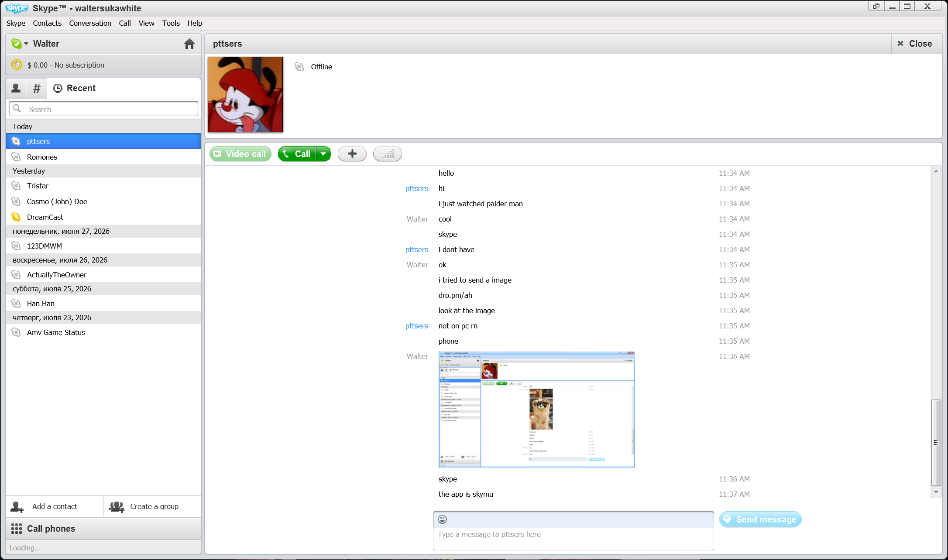Show the contacts list tab icon
This screenshot has width=948, height=560.
[x=16, y=88]
